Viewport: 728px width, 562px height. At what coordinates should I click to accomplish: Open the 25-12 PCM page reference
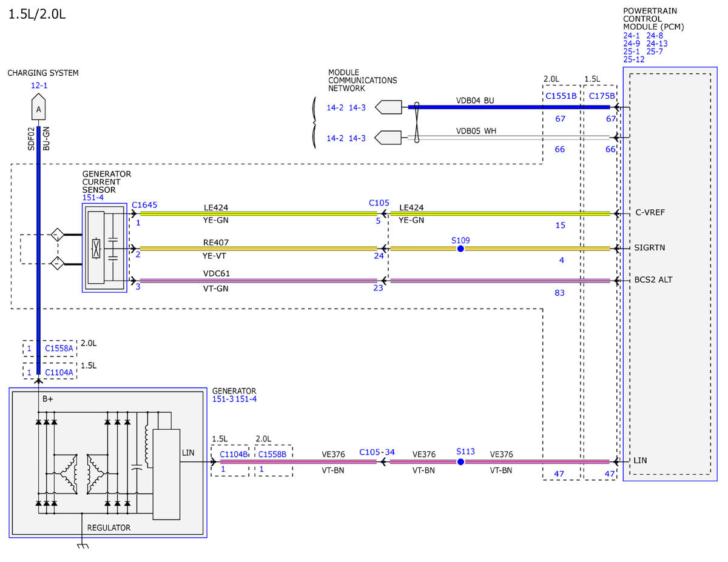tap(634, 59)
